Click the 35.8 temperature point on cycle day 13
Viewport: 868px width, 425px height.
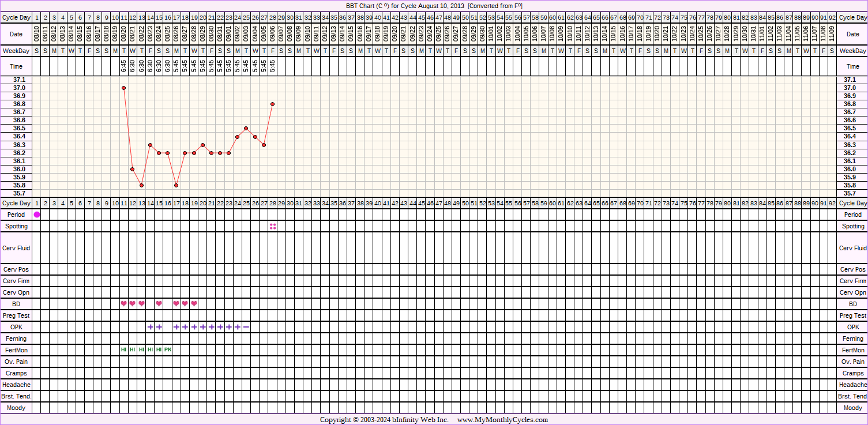tap(141, 185)
